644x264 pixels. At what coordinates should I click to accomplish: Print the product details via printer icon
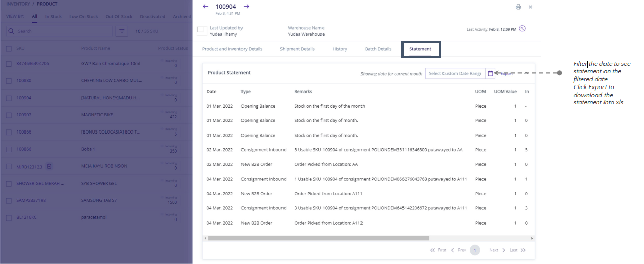pos(518,7)
